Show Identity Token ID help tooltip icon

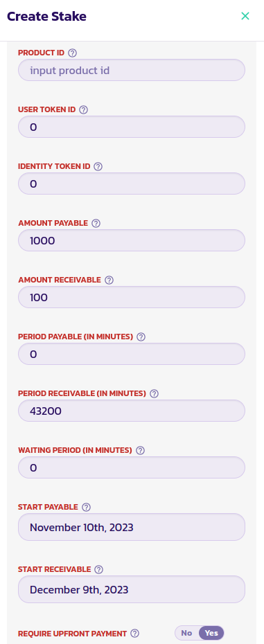[x=98, y=166]
